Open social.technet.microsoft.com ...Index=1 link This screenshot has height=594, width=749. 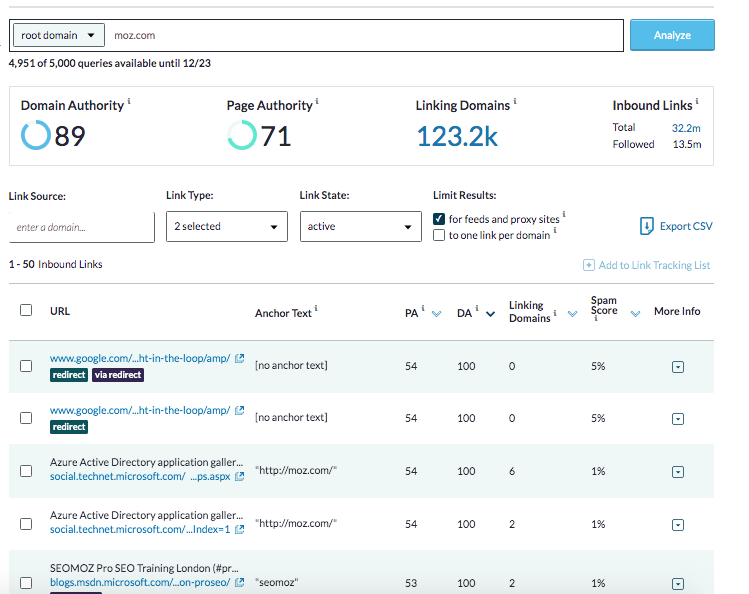[x=140, y=530]
